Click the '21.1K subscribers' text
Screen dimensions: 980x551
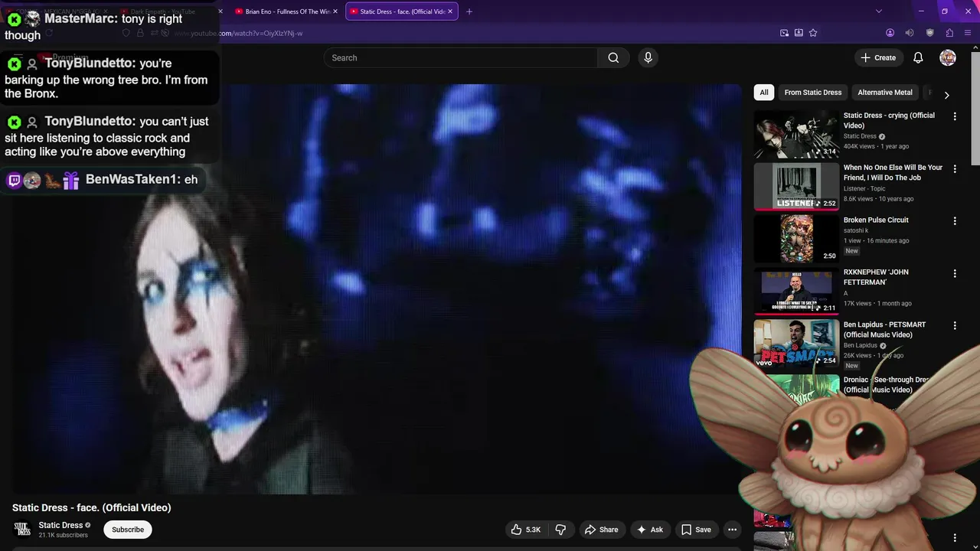(x=63, y=535)
